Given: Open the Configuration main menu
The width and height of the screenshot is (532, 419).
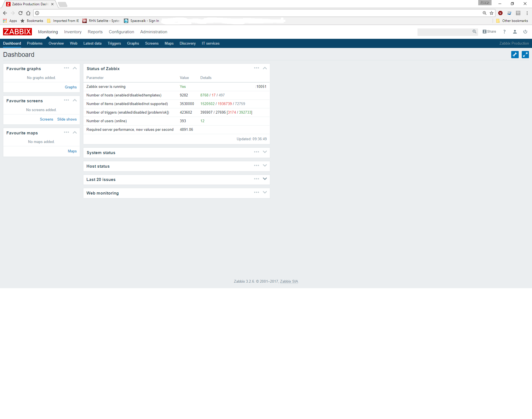Looking at the screenshot, I should [x=121, y=32].
